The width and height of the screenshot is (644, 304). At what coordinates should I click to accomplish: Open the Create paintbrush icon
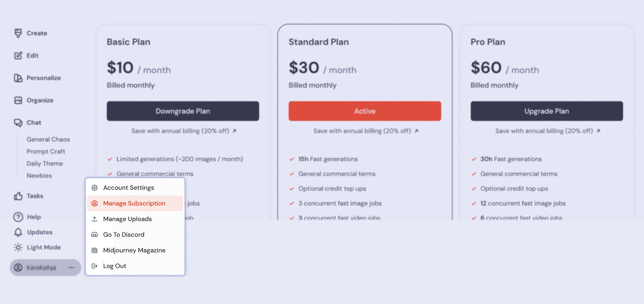18,33
